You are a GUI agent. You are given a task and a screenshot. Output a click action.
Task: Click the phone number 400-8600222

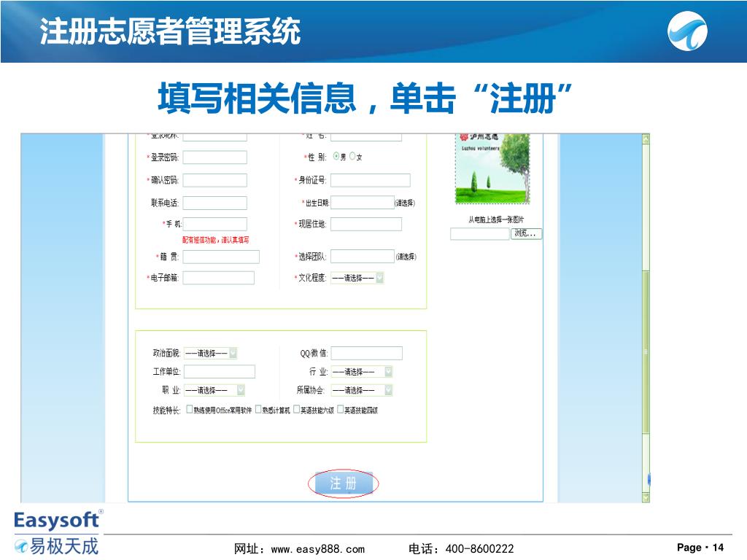480,549
